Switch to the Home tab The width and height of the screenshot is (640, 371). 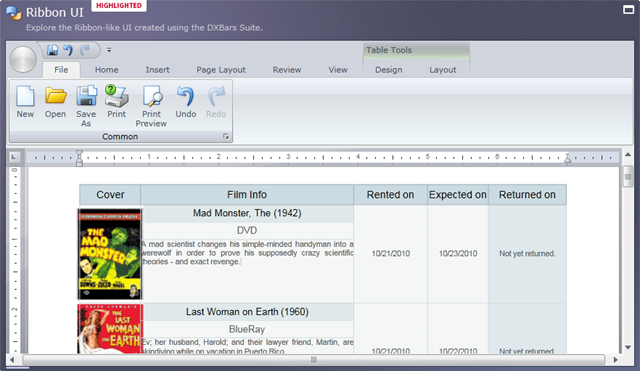click(107, 70)
